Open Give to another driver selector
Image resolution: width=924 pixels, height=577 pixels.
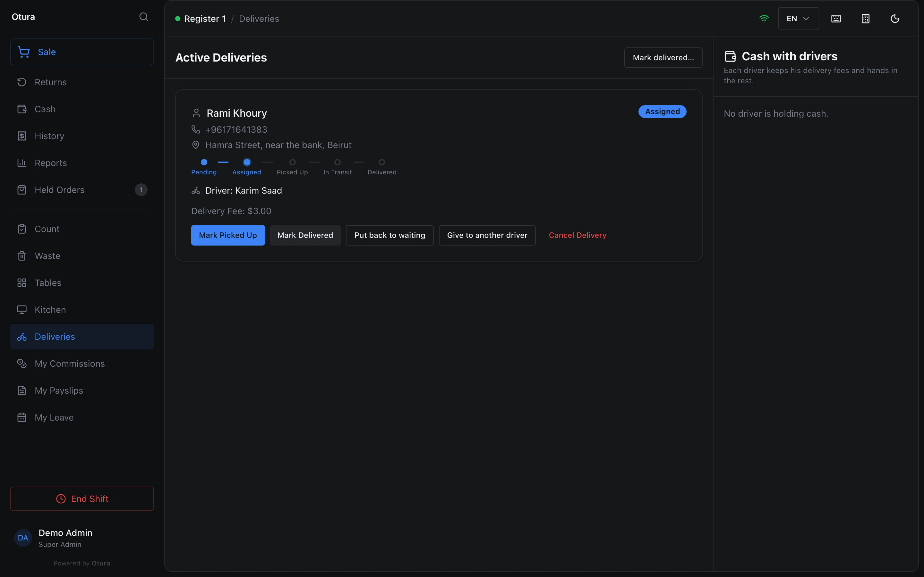(487, 235)
